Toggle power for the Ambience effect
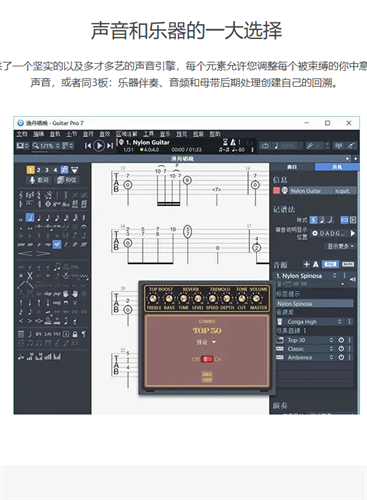Image resolution: width=367 pixels, height=500 pixels. click(x=341, y=357)
